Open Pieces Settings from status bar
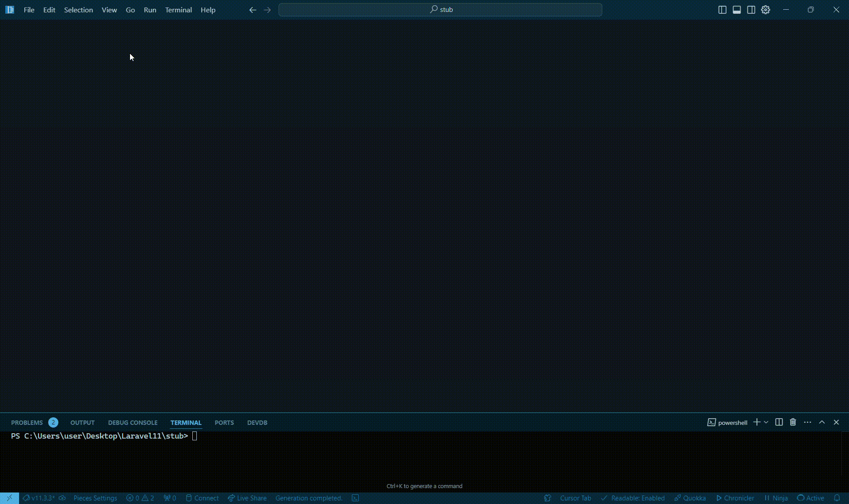Viewport: 849px width, 504px height. point(95,498)
